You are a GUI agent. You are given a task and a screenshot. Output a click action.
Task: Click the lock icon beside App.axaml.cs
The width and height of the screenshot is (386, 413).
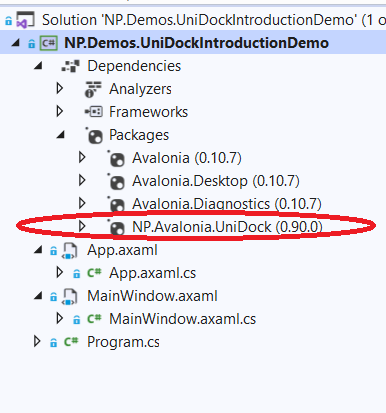[76, 274]
